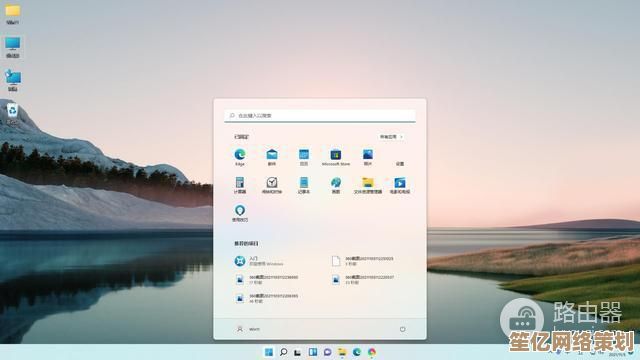Select the This PC desktop icon
The height and width of the screenshot is (360, 640).
[x=13, y=47]
